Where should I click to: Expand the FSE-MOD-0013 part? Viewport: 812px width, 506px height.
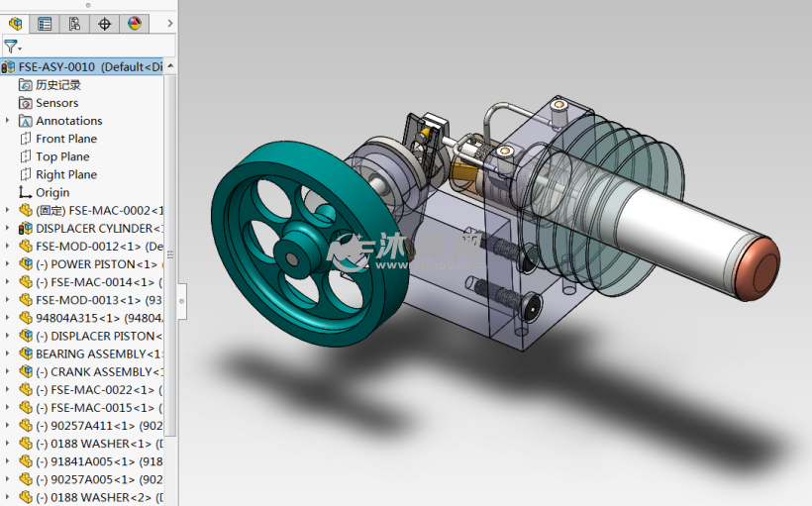pos(7,300)
